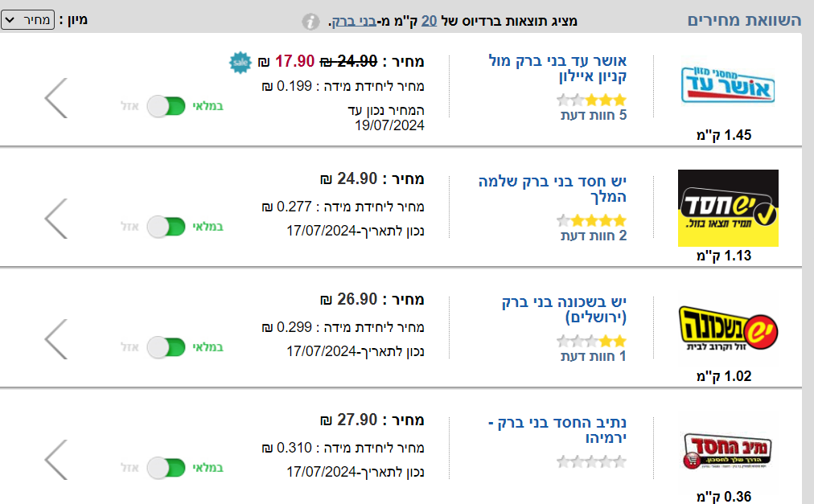The image size is (814, 504).
Task: Click the info icon beside the radius text
Action: (x=310, y=22)
